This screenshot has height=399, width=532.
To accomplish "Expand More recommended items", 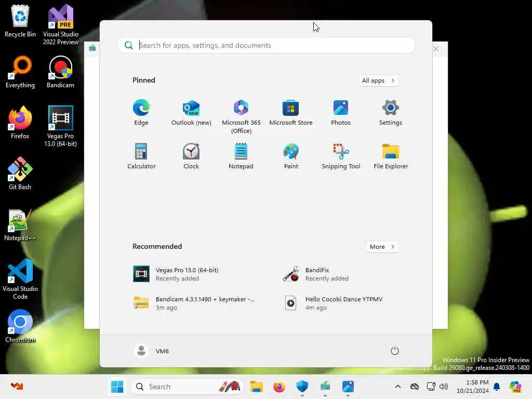I will click(382, 247).
